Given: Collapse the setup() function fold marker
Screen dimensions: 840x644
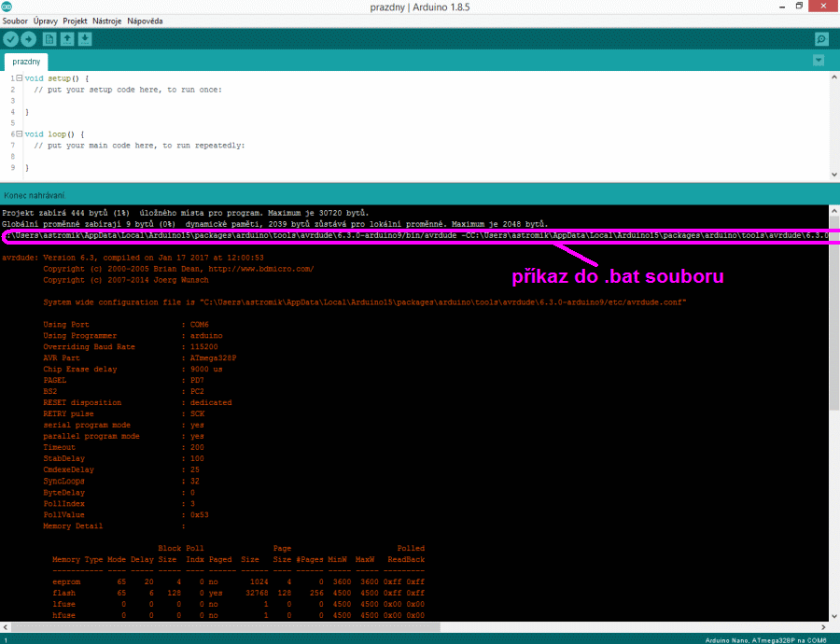Looking at the screenshot, I should coord(19,78).
